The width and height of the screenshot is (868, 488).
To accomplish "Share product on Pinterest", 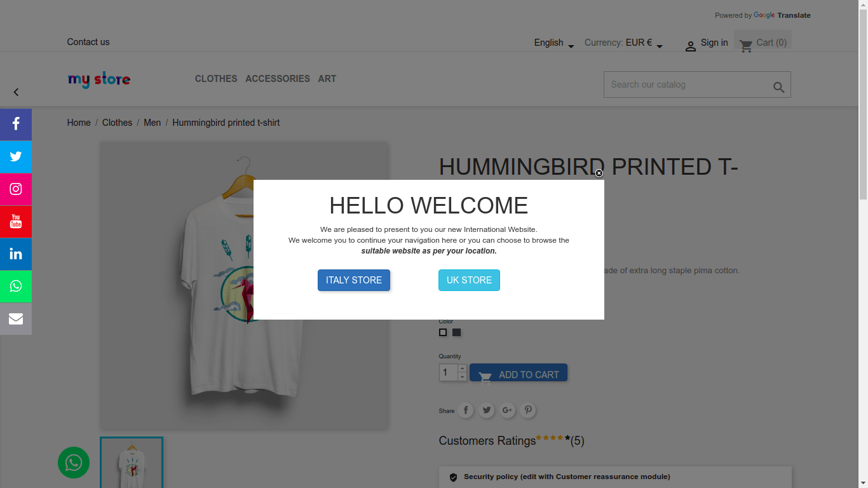I will (x=528, y=410).
